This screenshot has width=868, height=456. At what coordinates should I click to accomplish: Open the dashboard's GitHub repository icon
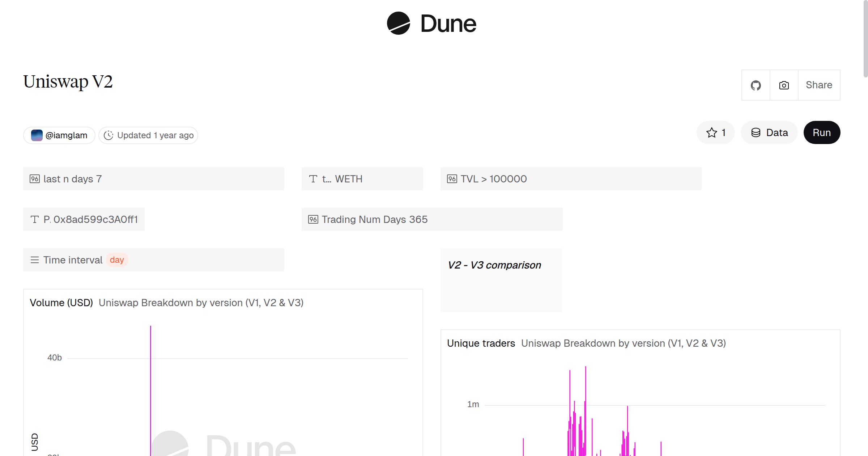756,85
